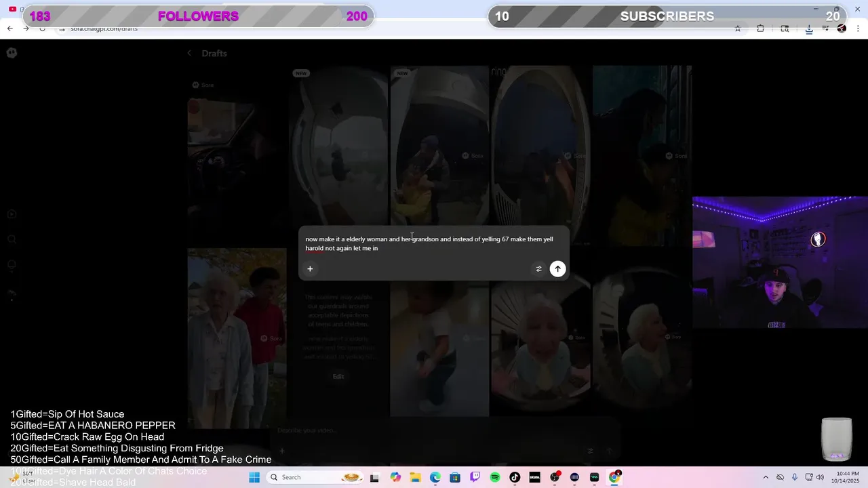
Task: Open the Sora logo in the sidebar
Action: pos(12,53)
